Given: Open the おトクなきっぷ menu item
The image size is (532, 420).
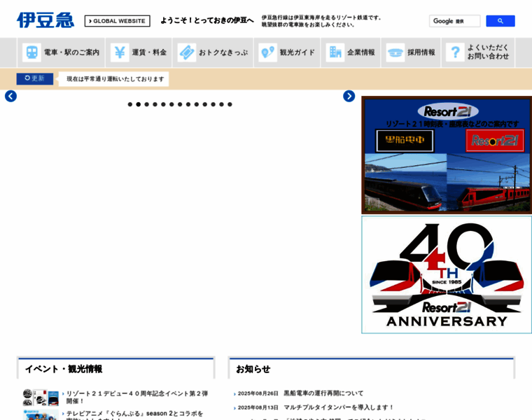Looking at the screenshot, I should (x=213, y=52).
